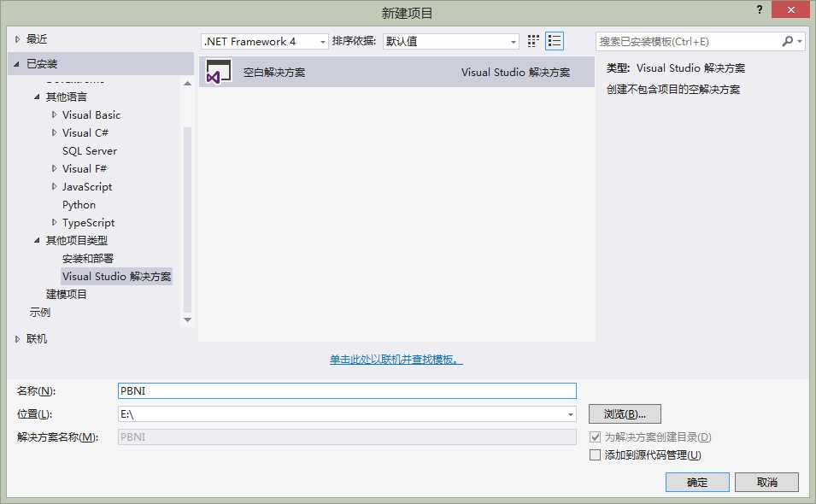This screenshot has height=504, width=816.
Task: Collapse the 已安装 node
Action: coord(16,64)
